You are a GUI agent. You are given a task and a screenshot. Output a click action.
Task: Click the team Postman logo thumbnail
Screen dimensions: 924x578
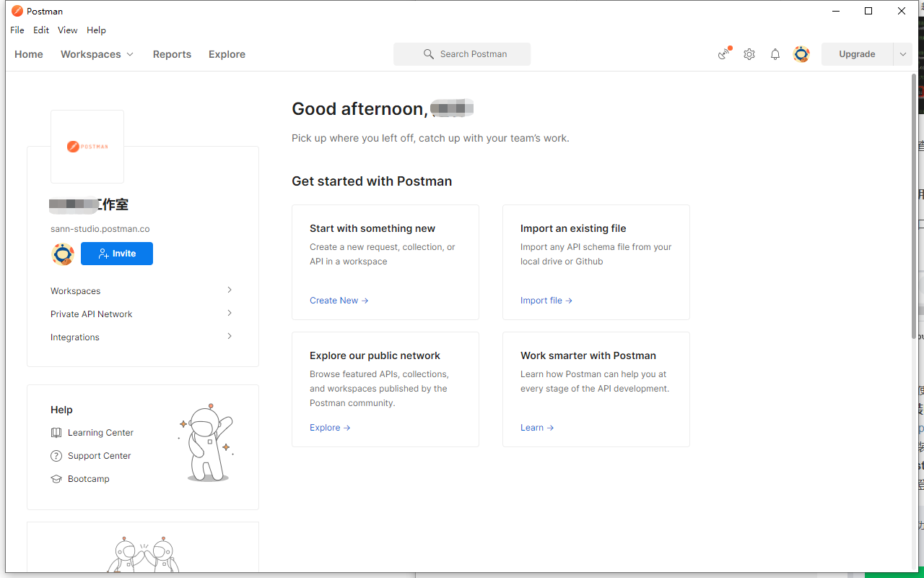coord(87,147)
